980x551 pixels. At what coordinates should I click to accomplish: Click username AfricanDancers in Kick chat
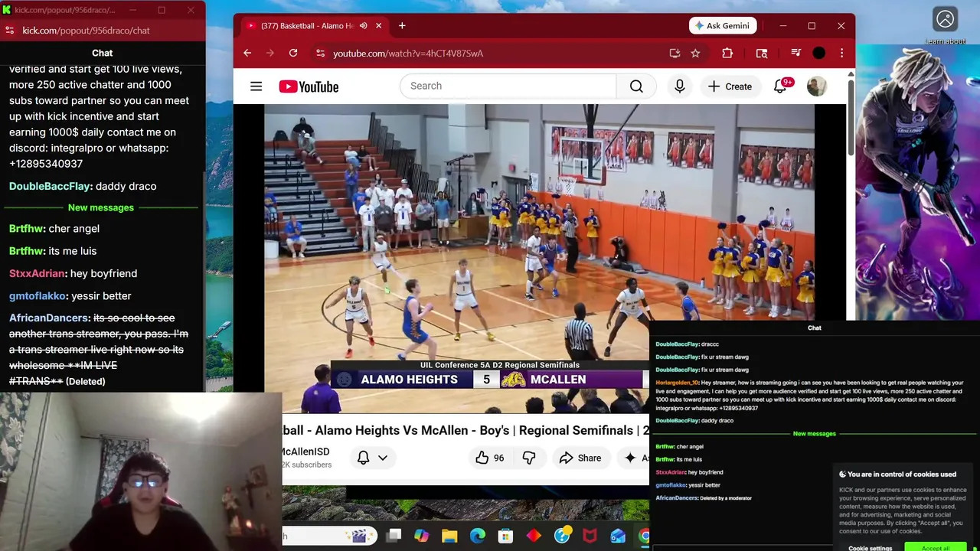pyautogui.click(x=49, y=318)
